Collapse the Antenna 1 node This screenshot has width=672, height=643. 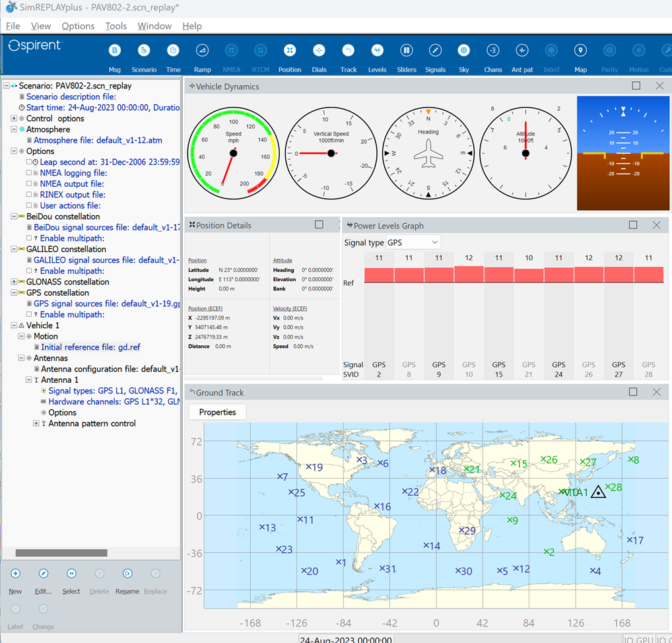(28, 380)
